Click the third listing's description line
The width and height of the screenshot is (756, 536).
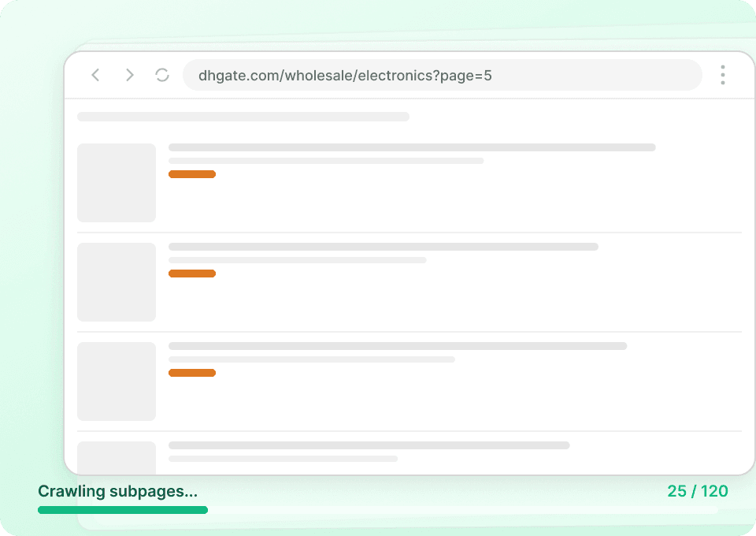coord(312,359)
